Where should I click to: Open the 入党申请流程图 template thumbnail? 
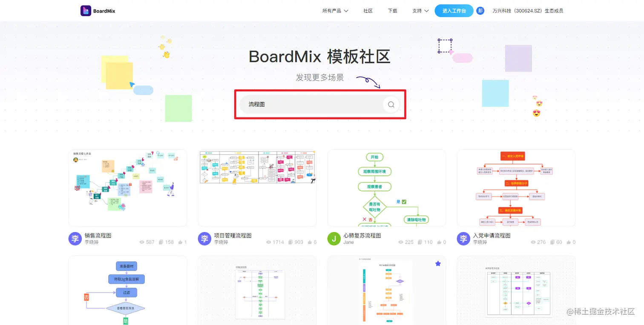point(516,188)
